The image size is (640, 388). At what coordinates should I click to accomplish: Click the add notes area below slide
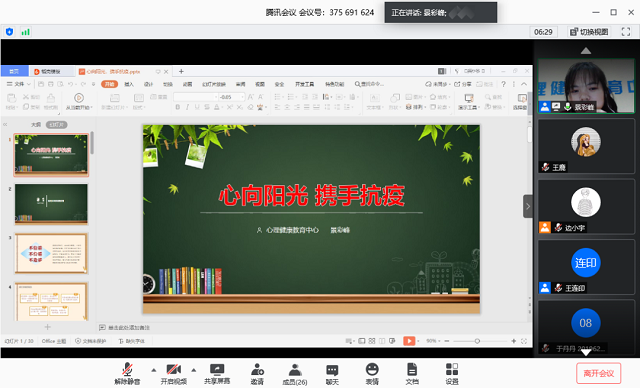tap(124, 327)
